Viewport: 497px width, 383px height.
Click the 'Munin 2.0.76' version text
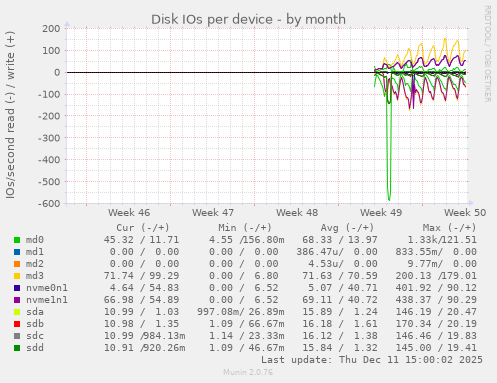[x=248, y=372]
